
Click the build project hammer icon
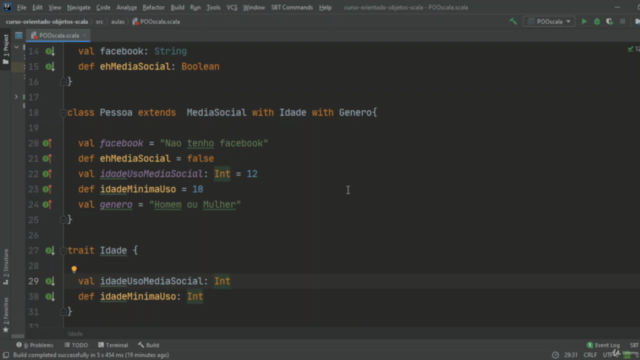(513, 21)
